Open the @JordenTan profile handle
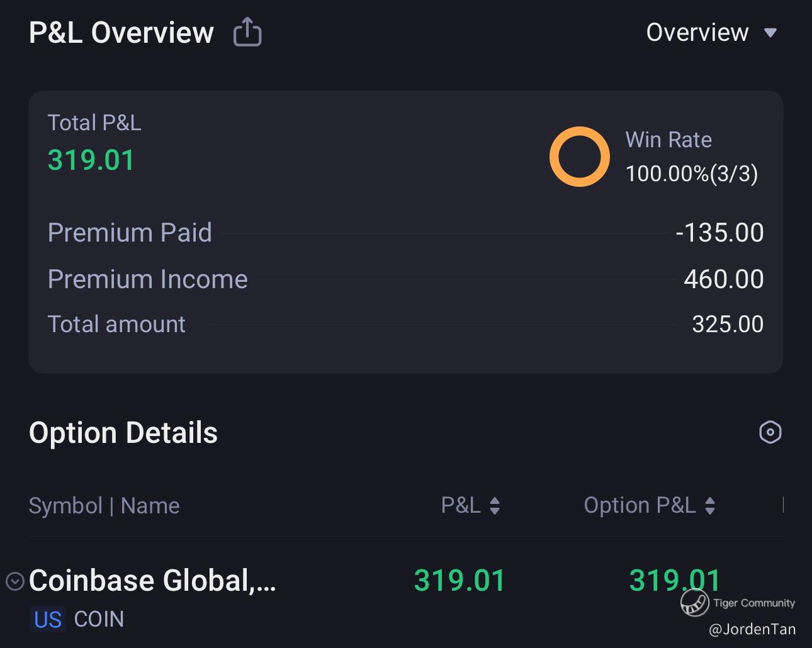This screenshot has height=648, width=812. pyautogui.click(x=752, y=629)
